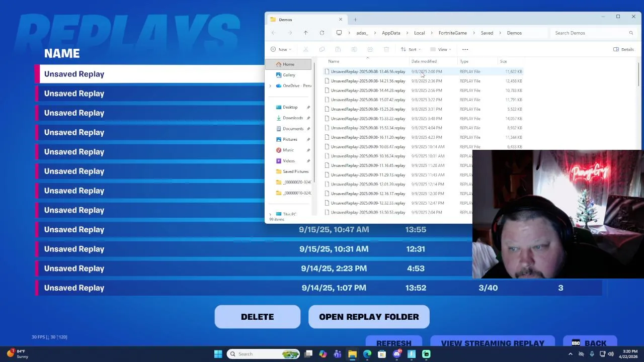Open Microsoft Store from the taskbar
Viewport: 644px width, 362px height.
[x=382, y=354]
